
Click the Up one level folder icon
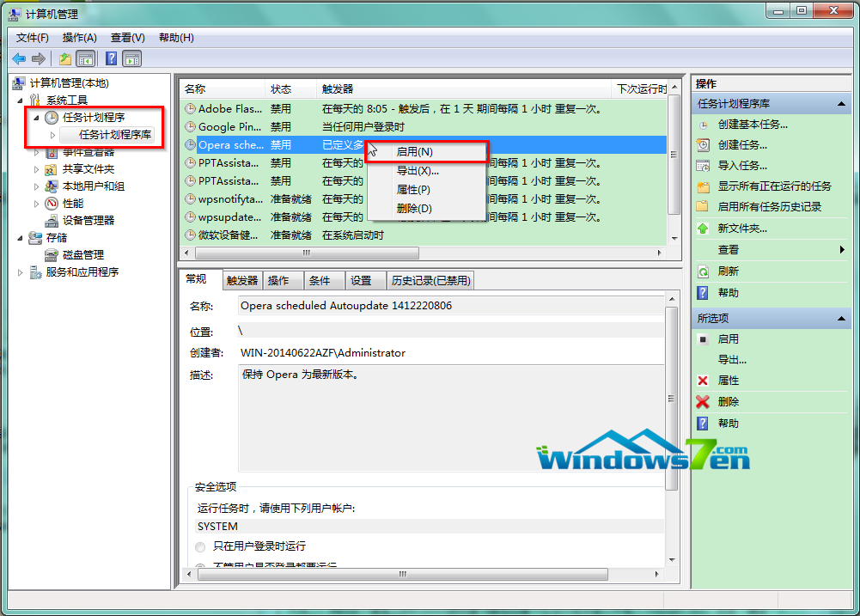pos(65,58)
